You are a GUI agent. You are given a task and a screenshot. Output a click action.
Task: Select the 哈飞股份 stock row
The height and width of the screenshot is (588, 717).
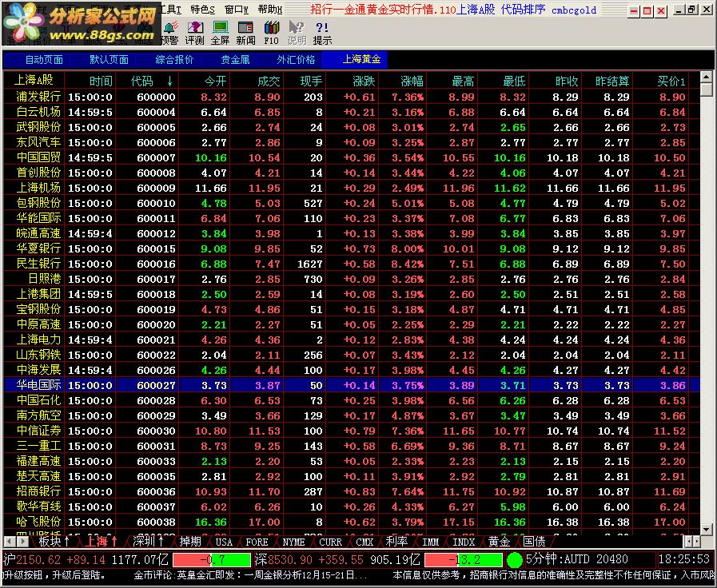coord(352,522)
